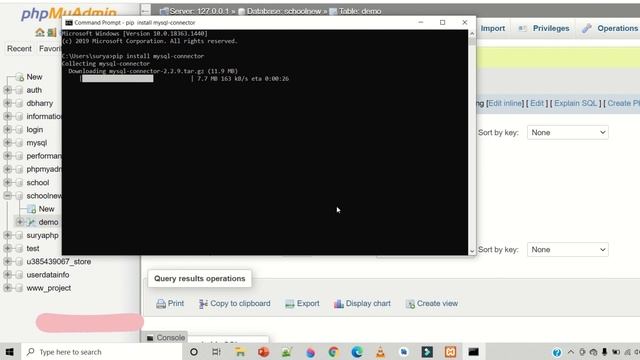Viewport: 640px width, 360px height.
Task: Click the Command Prompt scrollbar down arrow
Action: pyautogui.click(x=472, y=251)
